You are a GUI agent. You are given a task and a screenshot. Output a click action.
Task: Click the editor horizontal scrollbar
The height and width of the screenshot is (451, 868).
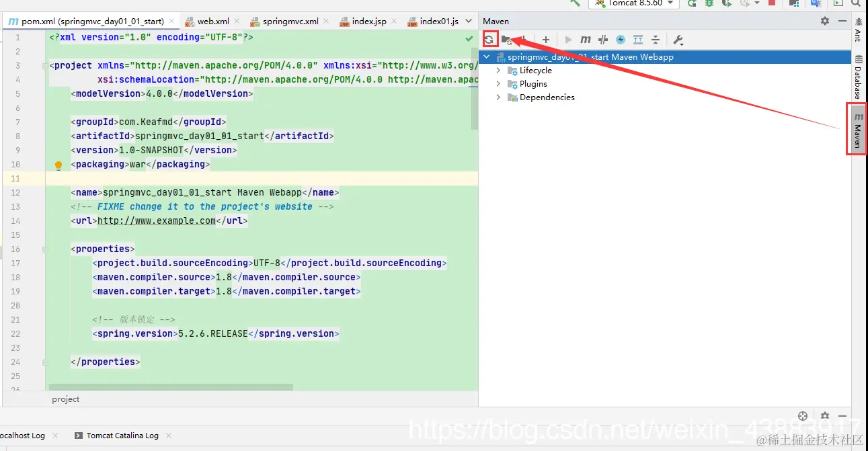[171, 387]
